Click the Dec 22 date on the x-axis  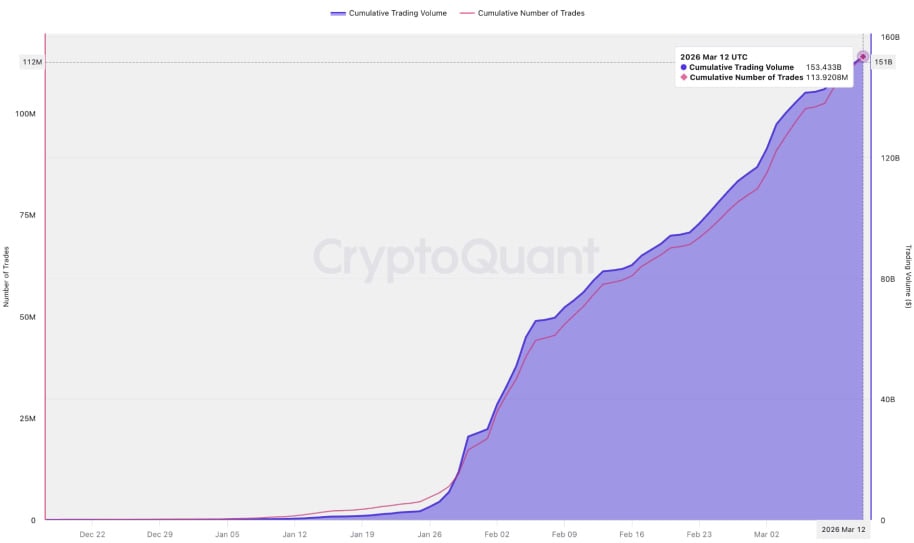pyautogui.click(x=92, y=534)
